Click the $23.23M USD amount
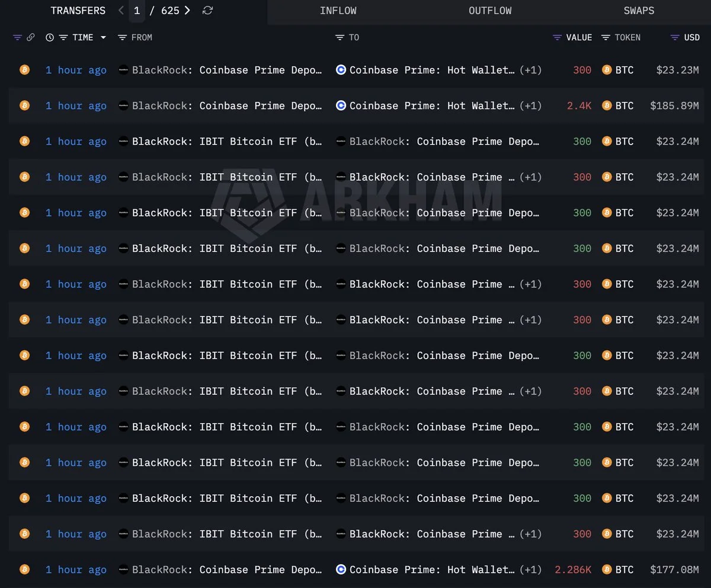The width and height of the screenshot is (711, 588). [x=678, y=70]
